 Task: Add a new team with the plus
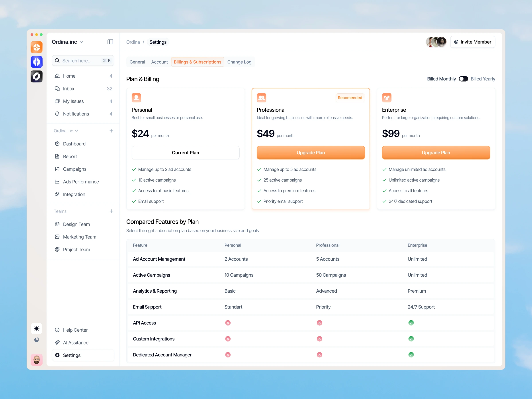[x=111, y=211]
